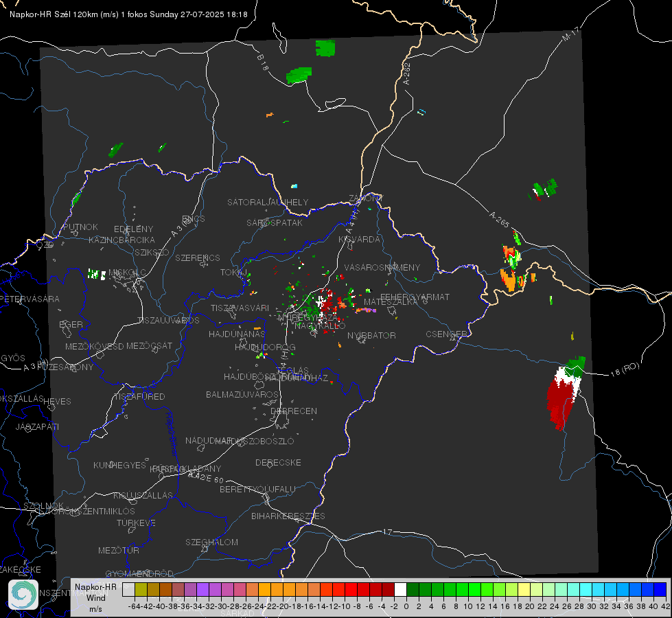Image resolution: width=672 pixels, height=618 pixels.
Task: Click the EGER city label
Action: (71, 324)
